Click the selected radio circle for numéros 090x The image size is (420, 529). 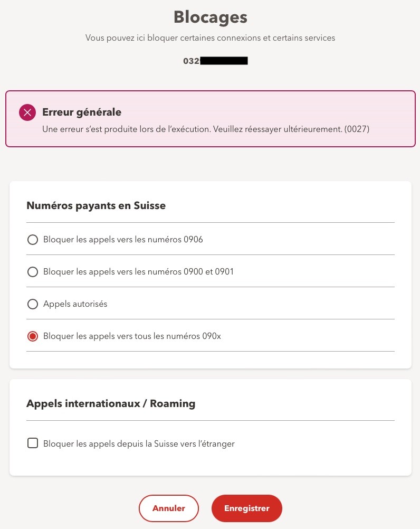33,336
